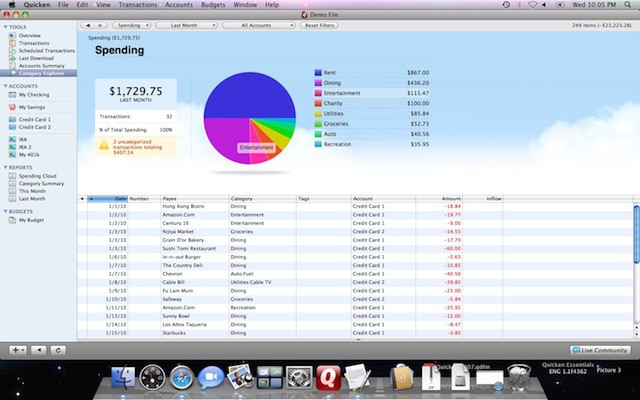Open the Spending Cloud report
The width and height of the screenshot is (640, 400).
tap(37, 176)
